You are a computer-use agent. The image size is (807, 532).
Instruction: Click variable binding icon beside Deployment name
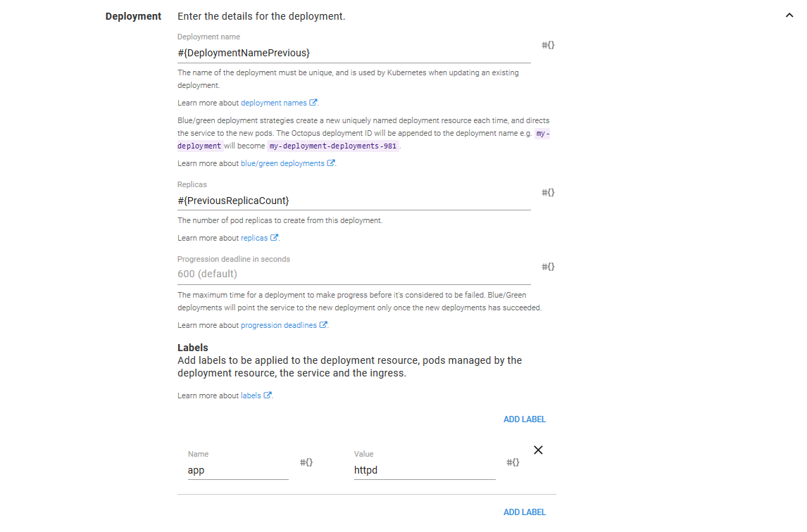[548, 45]
